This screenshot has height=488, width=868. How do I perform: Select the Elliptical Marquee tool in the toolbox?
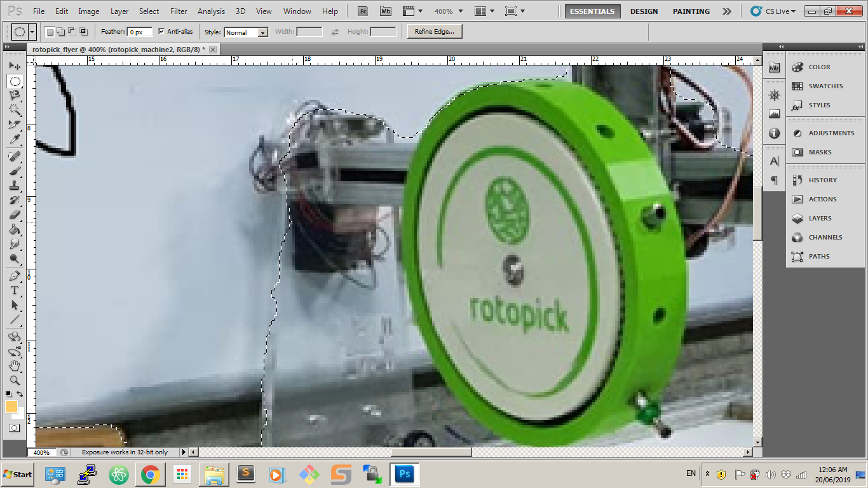15,81
